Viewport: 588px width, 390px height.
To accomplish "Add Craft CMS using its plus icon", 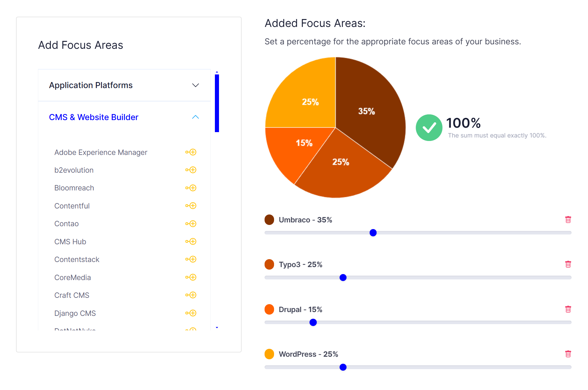I will tap(191, 295).
